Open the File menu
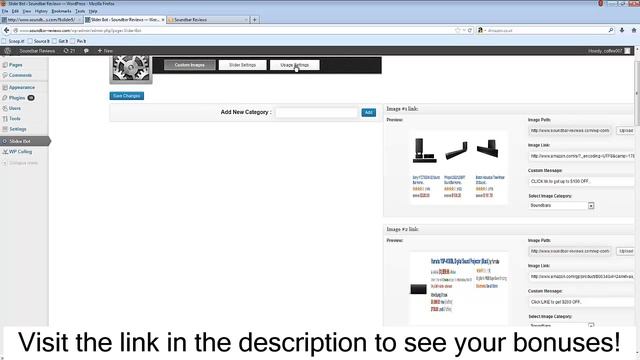The height and width of the screenshot is (360, 640). click(x=5, y=11)
